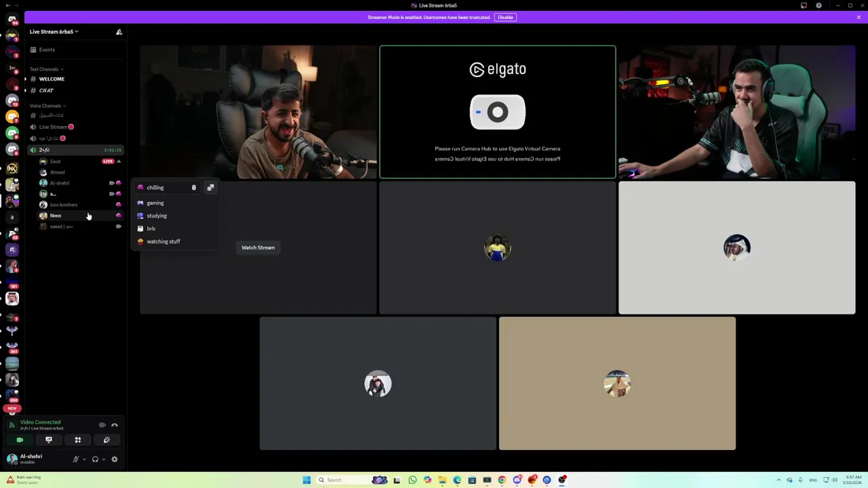Open the volume icon in system tray
Screen dimensions: 868x488
point(834,480)
